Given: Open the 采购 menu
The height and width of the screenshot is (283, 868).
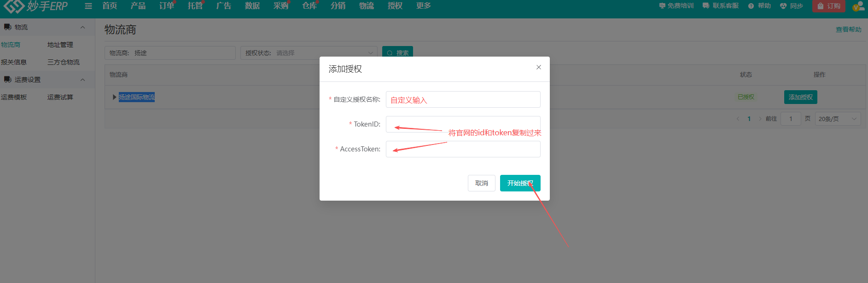Looking at the screenshot, I should [x=281, y=6].
